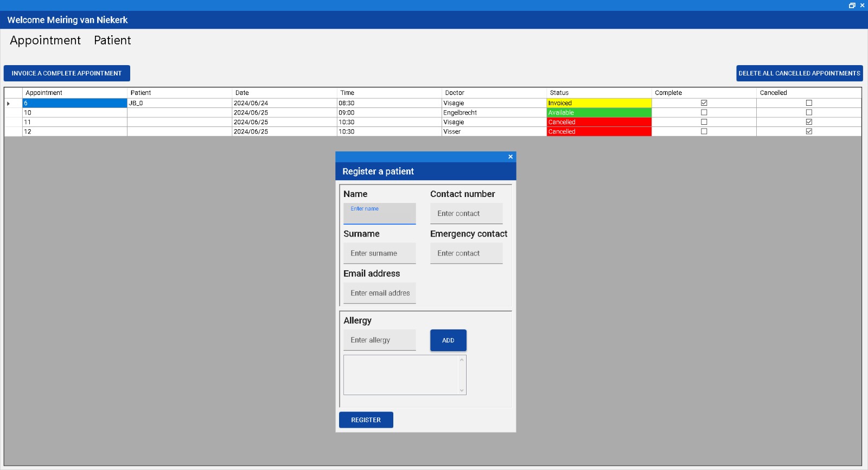
Task: Select date cell for appointment 10
Action: tap(284, 112)
